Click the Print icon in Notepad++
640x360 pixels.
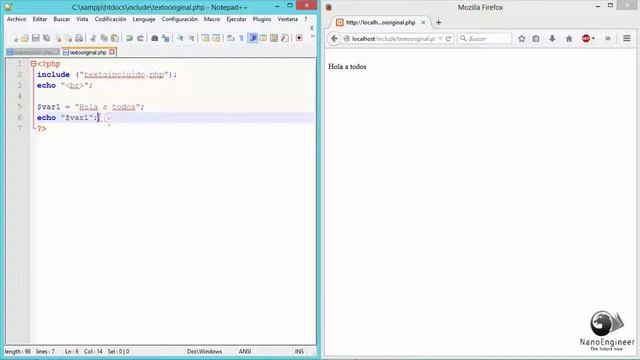point(79,38)
